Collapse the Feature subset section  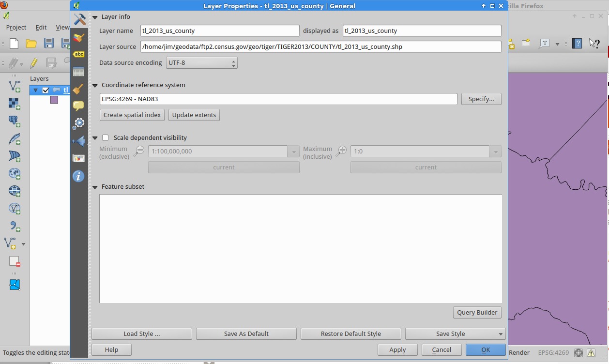pyautogui.click(x=95, y=187)
